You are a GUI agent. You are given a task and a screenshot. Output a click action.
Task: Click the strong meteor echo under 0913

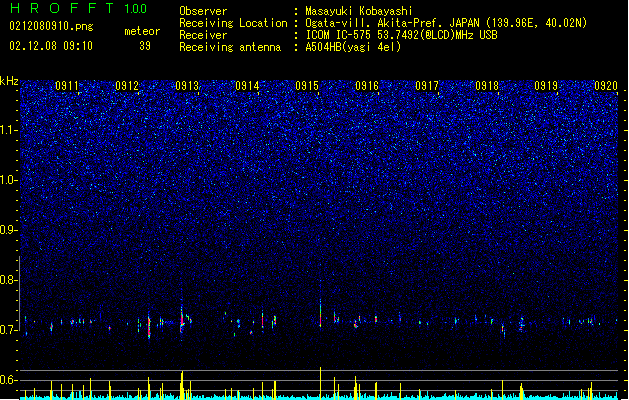point(182,319)
